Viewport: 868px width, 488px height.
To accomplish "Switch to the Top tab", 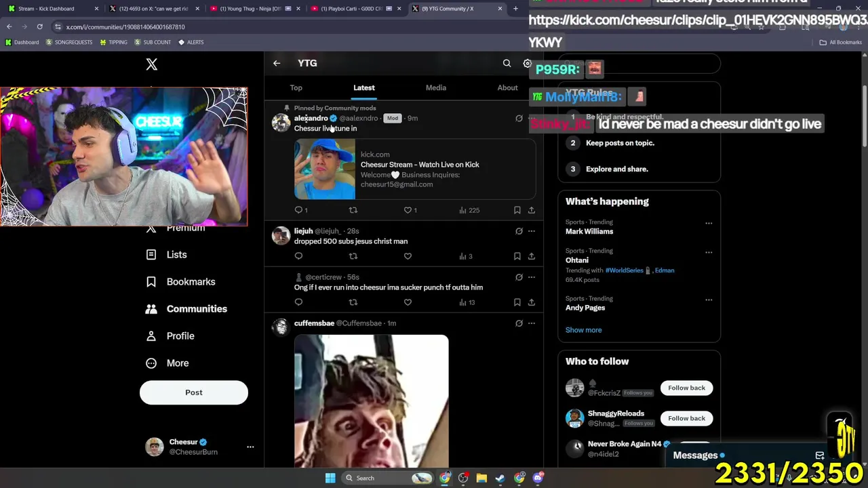I will coord(296,87).
